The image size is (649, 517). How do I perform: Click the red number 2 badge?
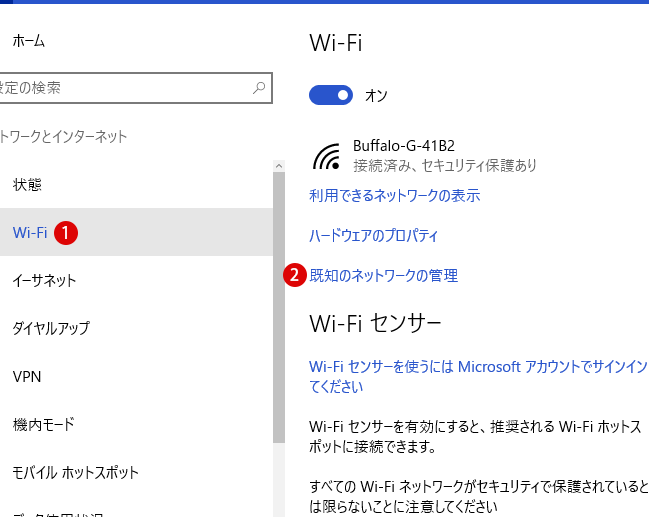(x=295, y=275)
